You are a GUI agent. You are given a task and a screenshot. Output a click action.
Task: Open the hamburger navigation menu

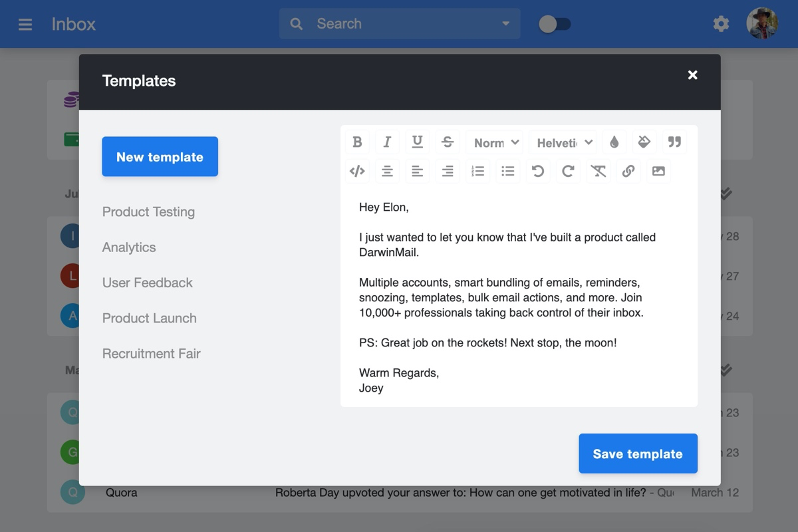(25, 25)
